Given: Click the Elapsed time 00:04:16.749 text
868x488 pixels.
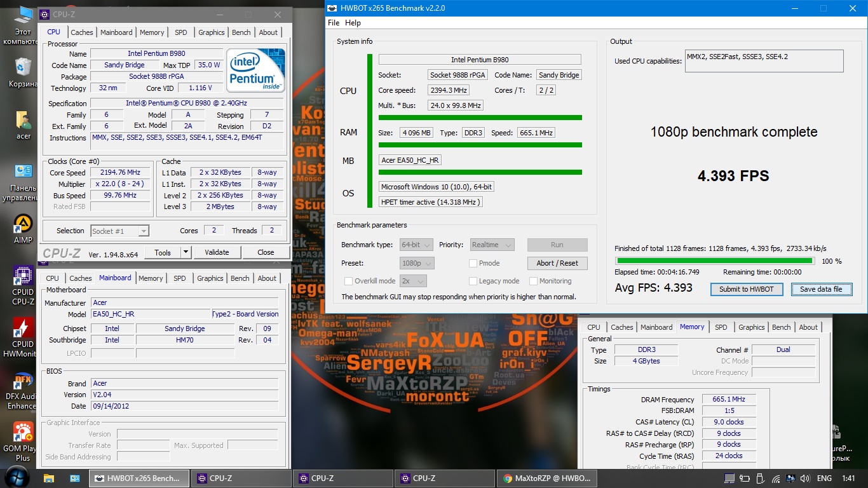Looking at the screenshot, I should pyautogui.click(x=657, y=272).
